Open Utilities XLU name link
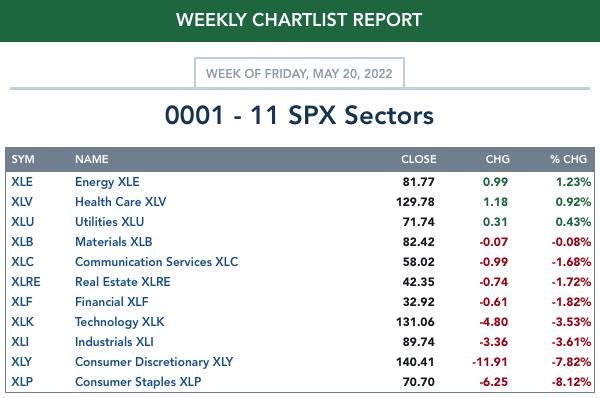 pyautogui.click(x=109, y=222)
